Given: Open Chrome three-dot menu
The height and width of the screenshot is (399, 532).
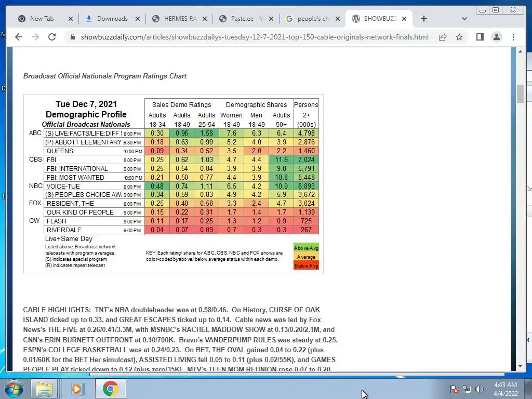Looking at the screenshot, I should [x=513, y=37].
